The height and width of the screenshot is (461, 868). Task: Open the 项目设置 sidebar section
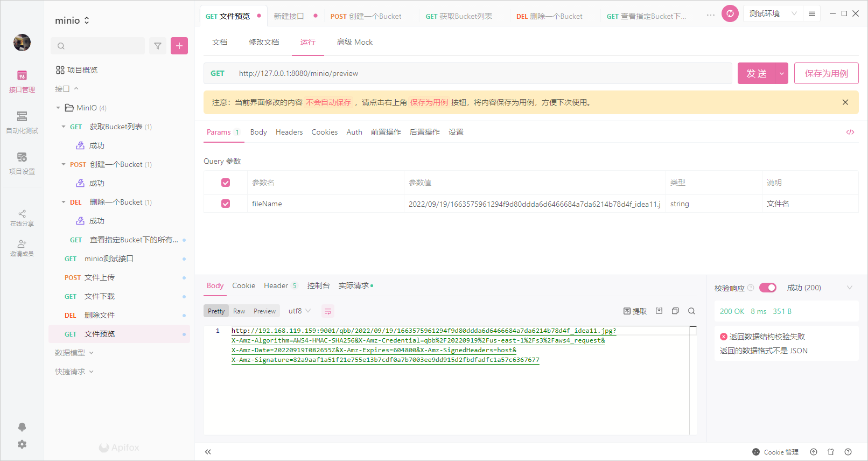(22, 164)
